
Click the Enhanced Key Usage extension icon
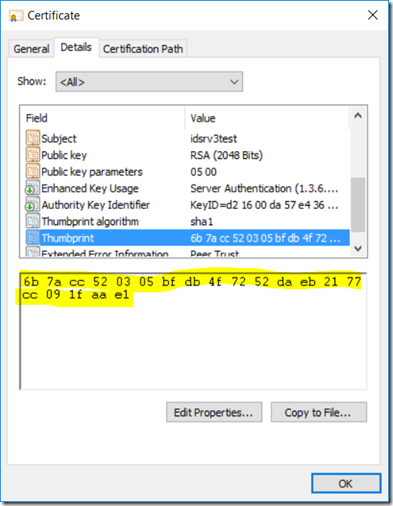33,188
